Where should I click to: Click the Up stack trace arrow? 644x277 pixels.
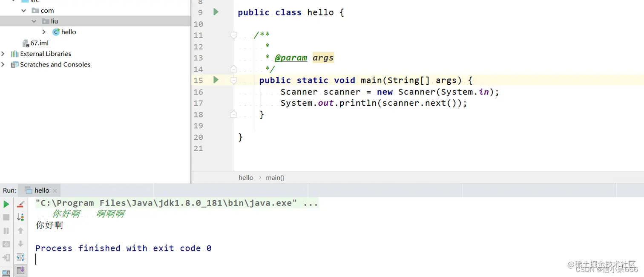pos(20,231)
